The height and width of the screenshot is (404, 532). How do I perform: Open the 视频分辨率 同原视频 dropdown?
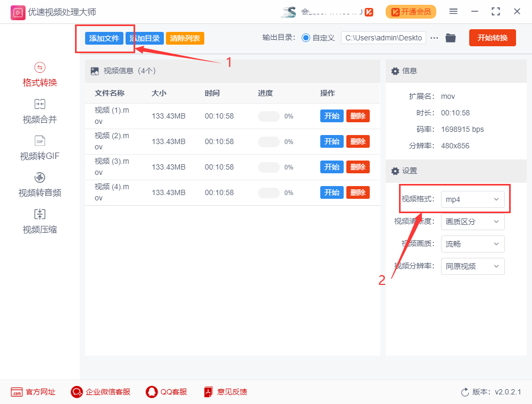tap(472, 266)
